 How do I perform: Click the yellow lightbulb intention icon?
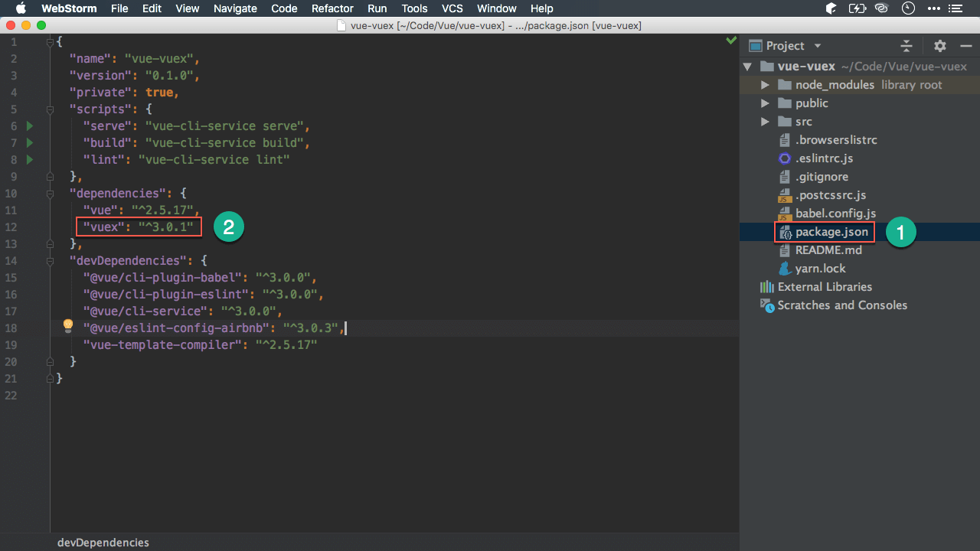tap(67, 327)
